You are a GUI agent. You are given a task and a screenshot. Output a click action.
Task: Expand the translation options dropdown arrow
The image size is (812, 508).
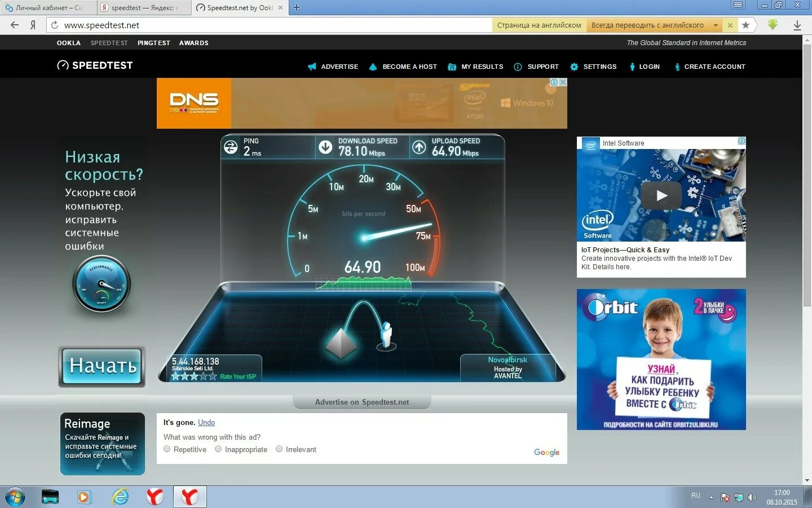(x=716, y=25)
